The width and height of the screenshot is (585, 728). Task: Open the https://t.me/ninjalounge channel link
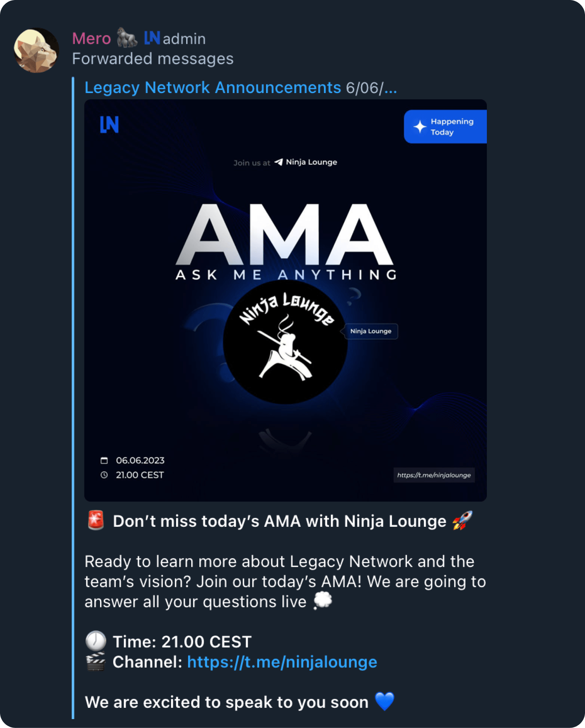point(282,662)
